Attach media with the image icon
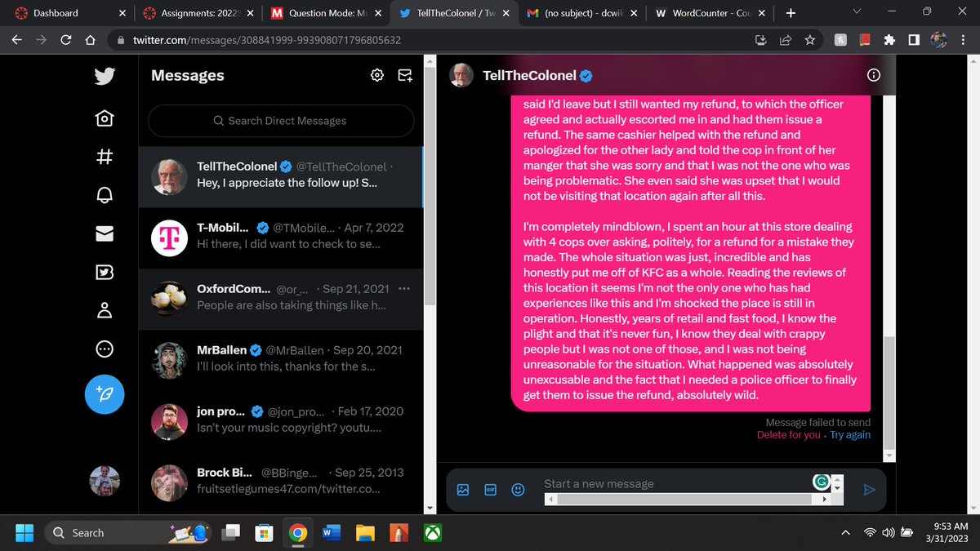Image resolution: width=980 pixels, height=551 pixels. click(463, 490)
